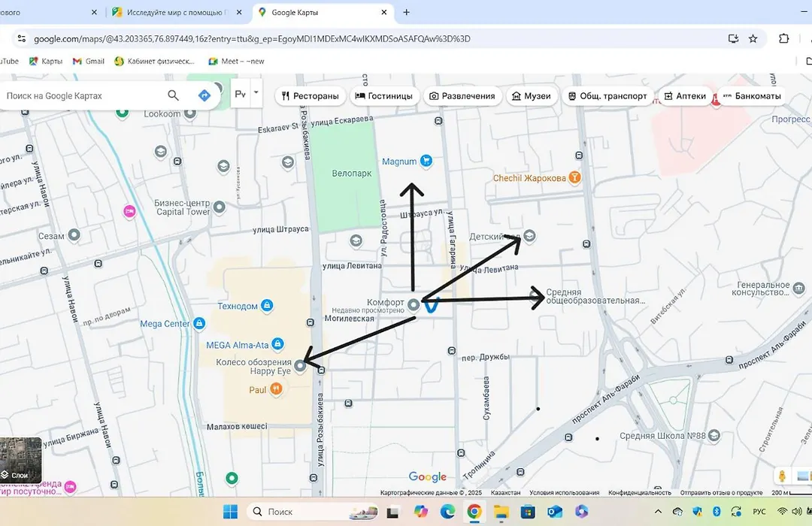Viewport: 812px width, 526px height.
Task: Click the Велопарк park label
Action: tap(352, 174)
